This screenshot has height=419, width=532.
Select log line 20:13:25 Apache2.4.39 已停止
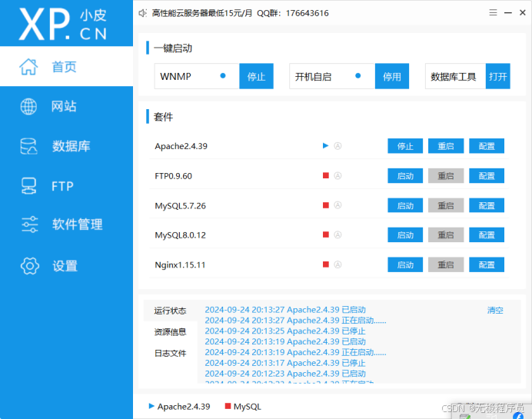point(285,331)
